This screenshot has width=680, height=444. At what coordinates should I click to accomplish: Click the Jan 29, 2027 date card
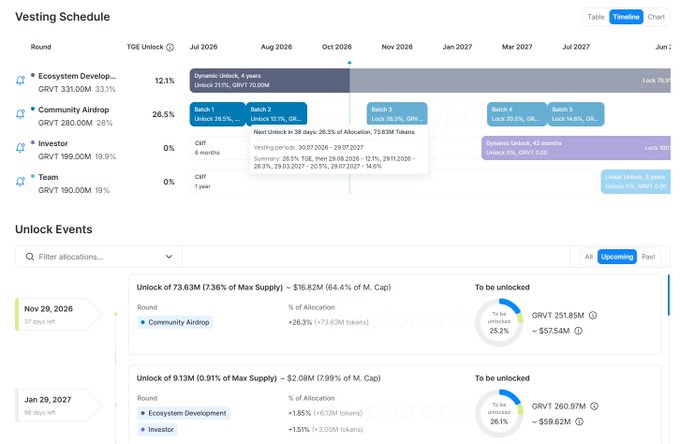[58, 405]
